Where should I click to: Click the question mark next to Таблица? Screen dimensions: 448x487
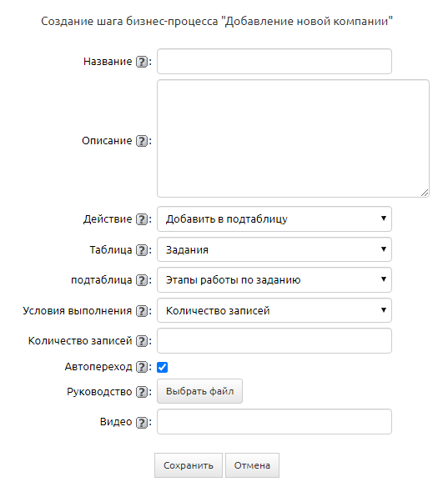tap(142, 250)
